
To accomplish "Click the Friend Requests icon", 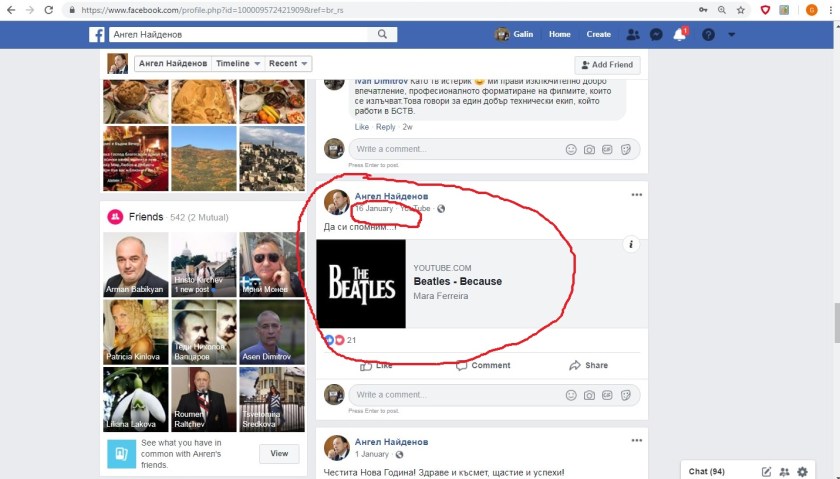I will tap(632, 34).
